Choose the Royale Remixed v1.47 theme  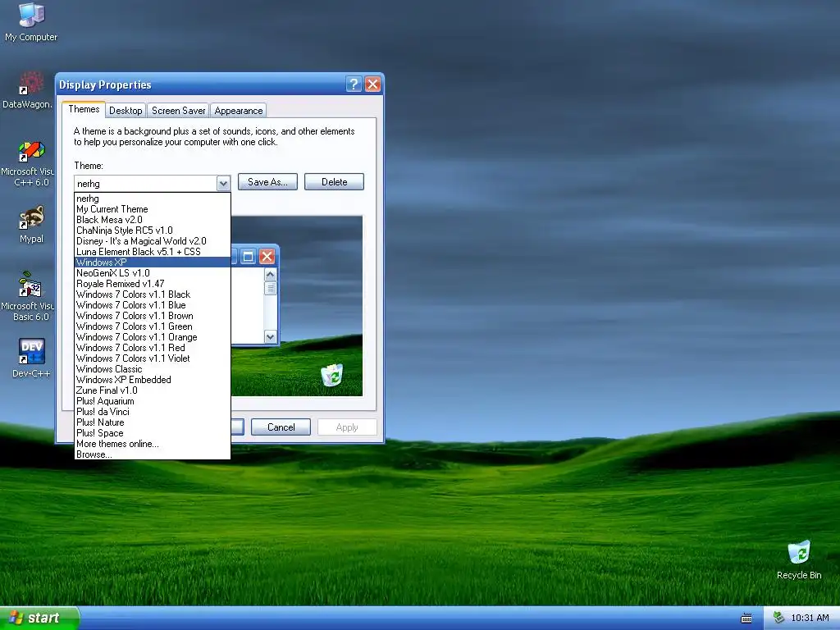153,283
